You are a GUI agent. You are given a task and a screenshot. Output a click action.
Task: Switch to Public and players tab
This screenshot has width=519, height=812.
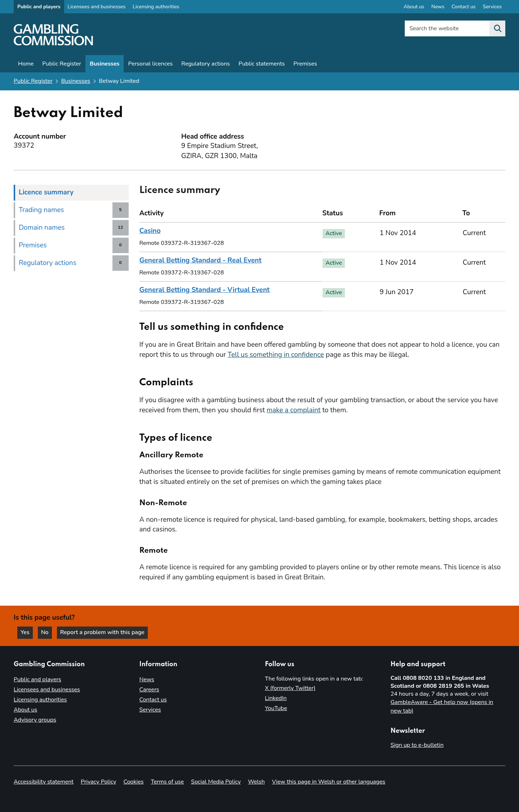point(39,6)
